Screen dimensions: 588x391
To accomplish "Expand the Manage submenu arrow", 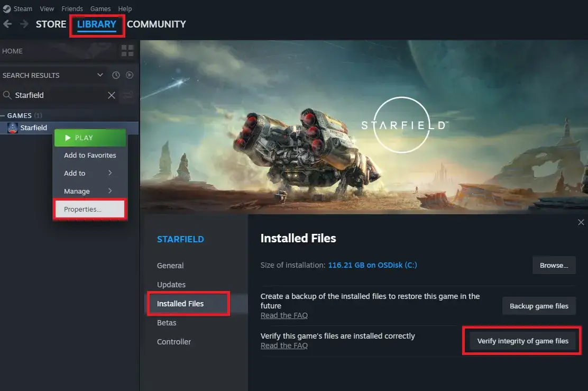I will click(x=111, y=191).
